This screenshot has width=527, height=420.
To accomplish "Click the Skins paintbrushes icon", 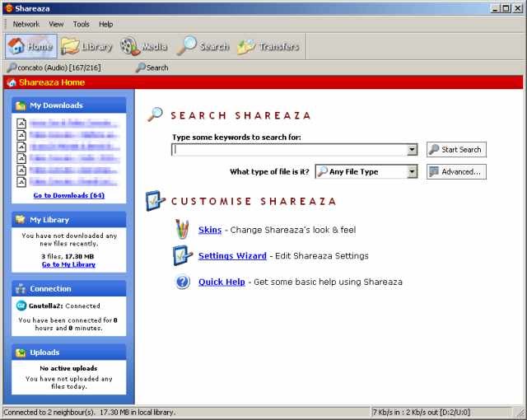I will 182,230.
